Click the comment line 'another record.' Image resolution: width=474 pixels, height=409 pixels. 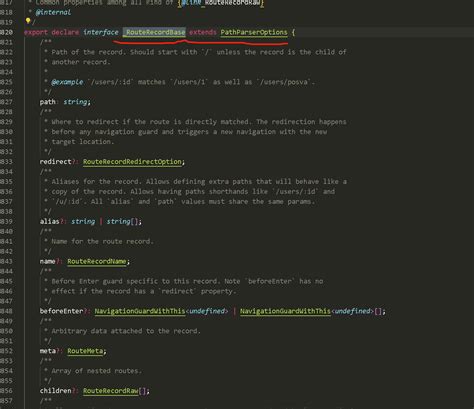[81, 62]
